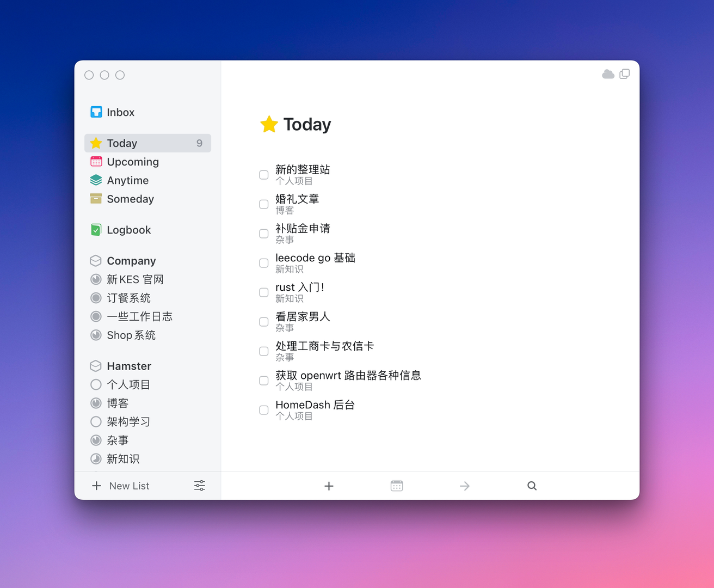Select the Company area in the sidebar
The height and width of the screenshot is (588, 714).
tap(131, 261)
